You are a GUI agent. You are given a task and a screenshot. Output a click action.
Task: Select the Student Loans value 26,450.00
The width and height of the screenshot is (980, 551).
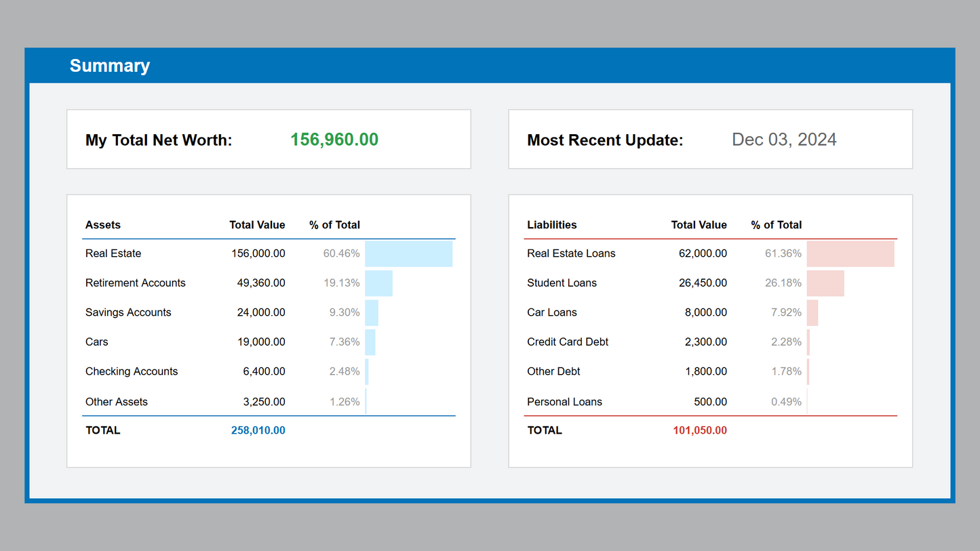[x=703, y=283]
